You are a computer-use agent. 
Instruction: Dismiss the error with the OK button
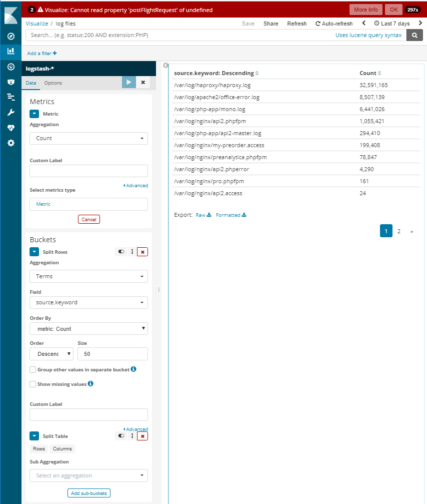[394, 10]
